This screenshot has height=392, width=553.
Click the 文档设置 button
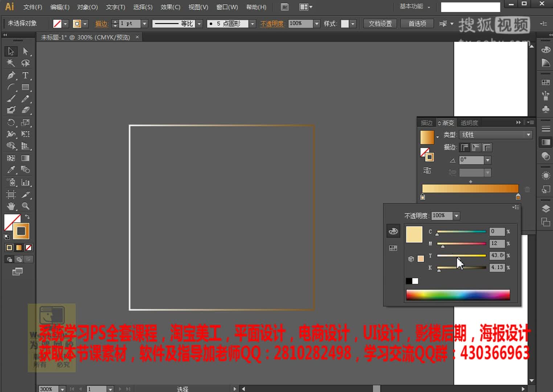380,24
